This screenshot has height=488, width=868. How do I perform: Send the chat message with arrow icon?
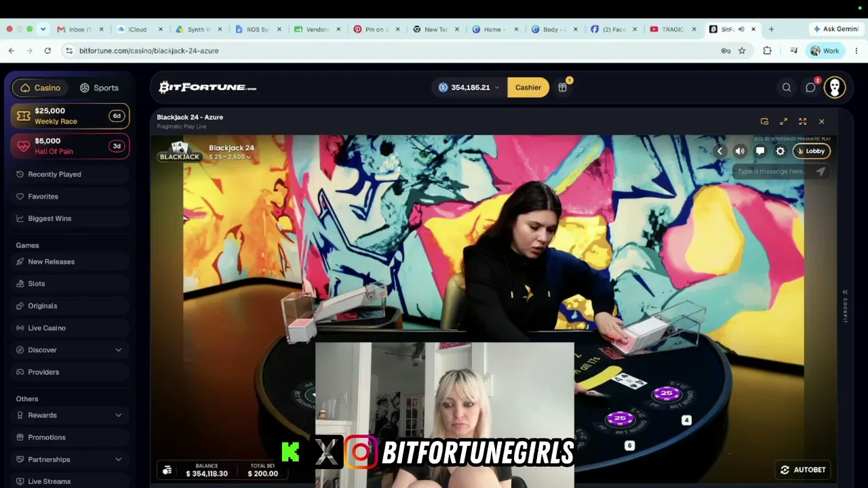click(x=821, y=171)
